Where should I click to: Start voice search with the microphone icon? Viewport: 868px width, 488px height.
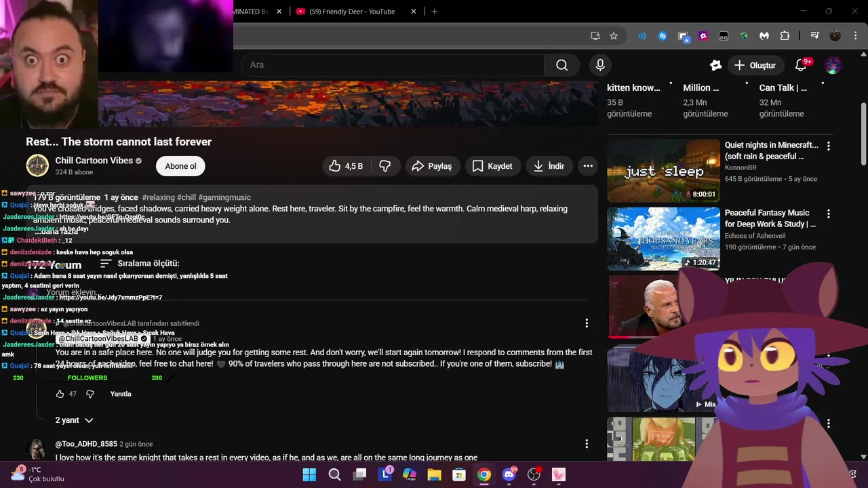tap(599, 65)
